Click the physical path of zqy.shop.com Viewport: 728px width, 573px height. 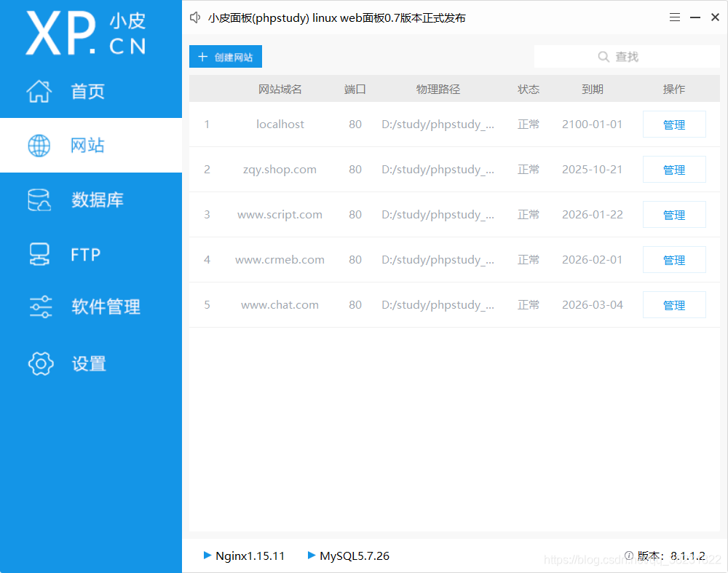pos(438,169)
